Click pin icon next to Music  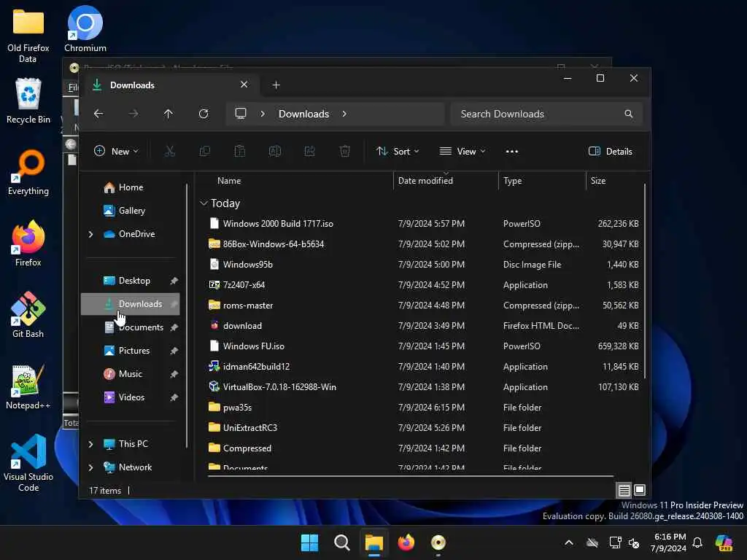pyautogui.click(x=174, y=374)
